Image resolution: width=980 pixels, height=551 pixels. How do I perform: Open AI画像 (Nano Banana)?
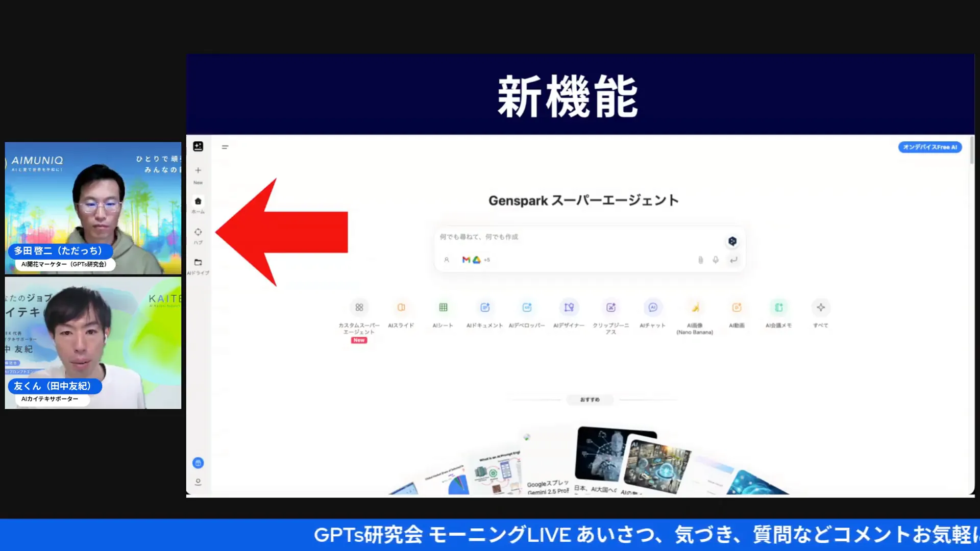(x=695, y=313)
